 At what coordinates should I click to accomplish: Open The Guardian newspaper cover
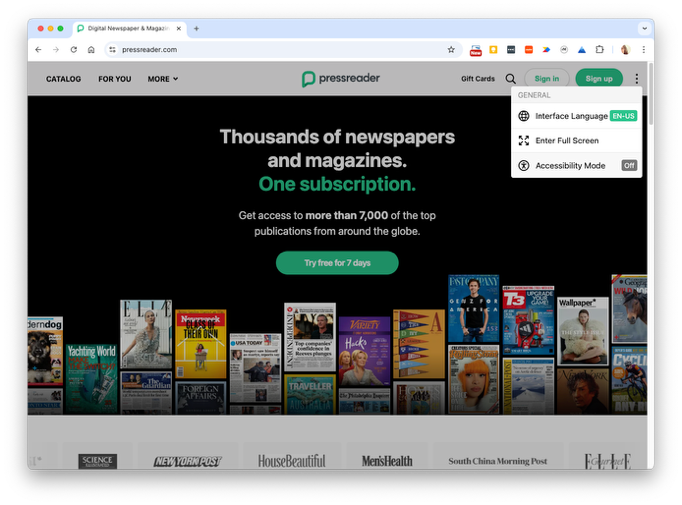tap(146, 393)
